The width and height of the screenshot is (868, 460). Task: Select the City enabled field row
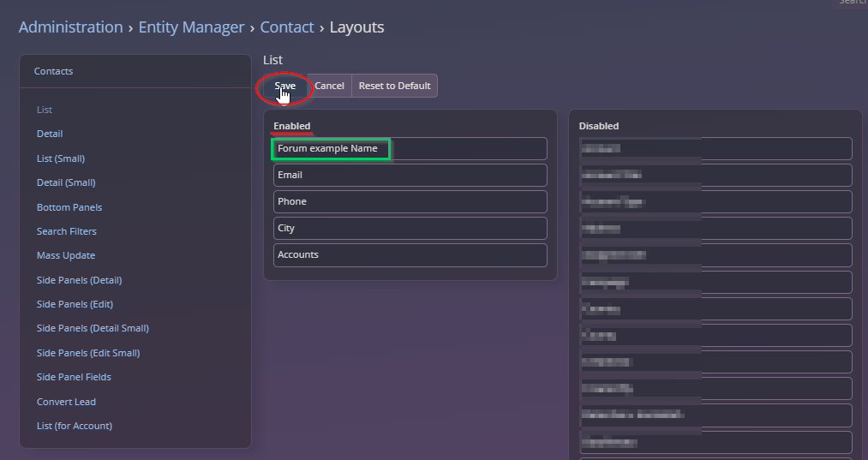point(410,228)
